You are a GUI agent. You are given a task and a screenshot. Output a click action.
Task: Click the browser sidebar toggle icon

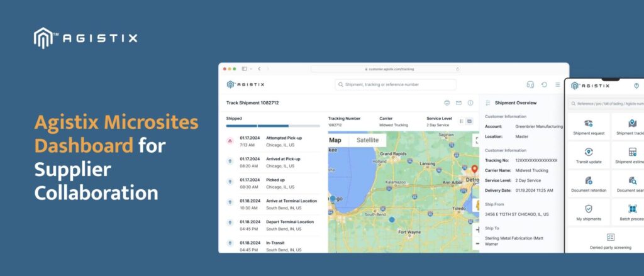(x=245, y=69)
